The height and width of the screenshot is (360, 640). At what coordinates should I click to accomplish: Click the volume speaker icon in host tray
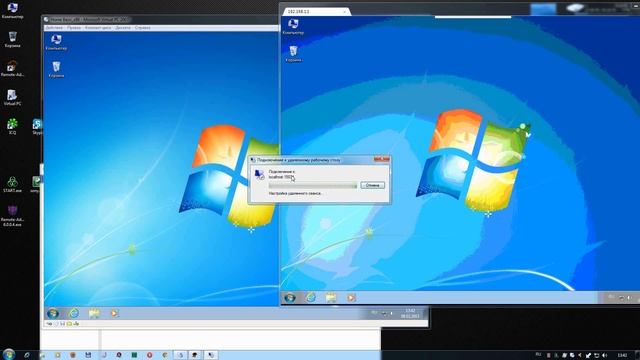604,355
